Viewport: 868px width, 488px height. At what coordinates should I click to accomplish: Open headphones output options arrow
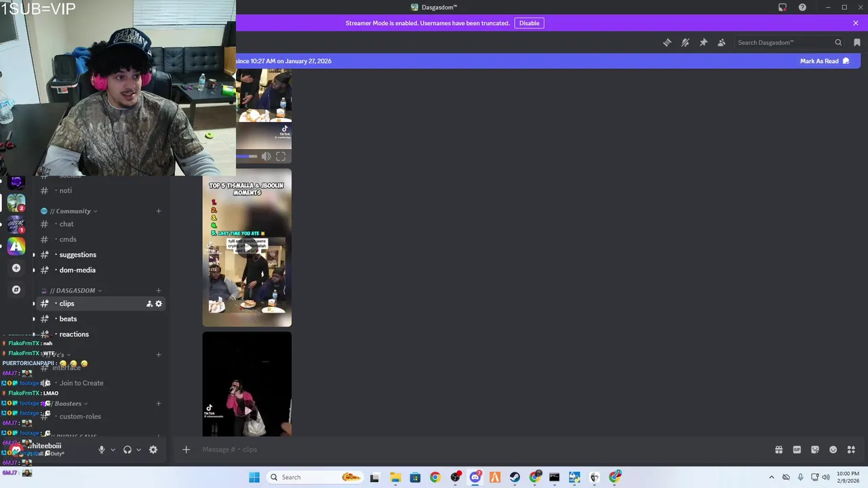138,449
